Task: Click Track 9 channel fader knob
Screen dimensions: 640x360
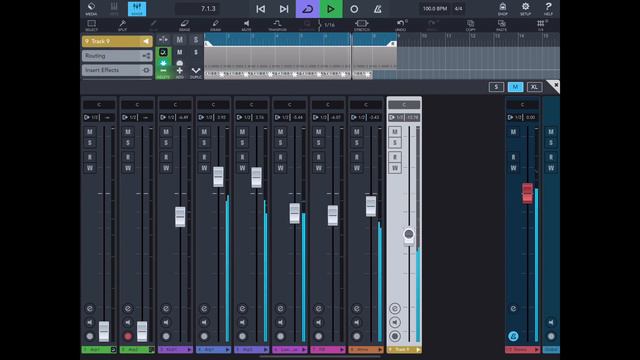Action: (409, 235)
